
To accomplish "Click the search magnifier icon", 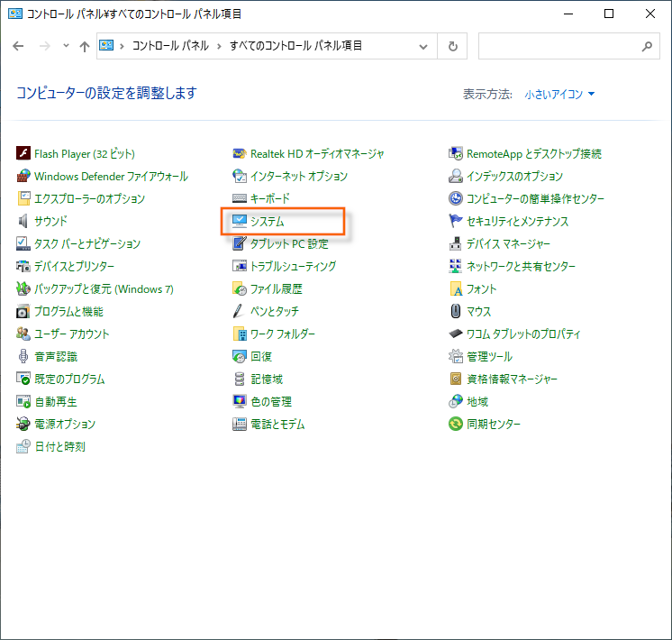I will tap(647, 46).
